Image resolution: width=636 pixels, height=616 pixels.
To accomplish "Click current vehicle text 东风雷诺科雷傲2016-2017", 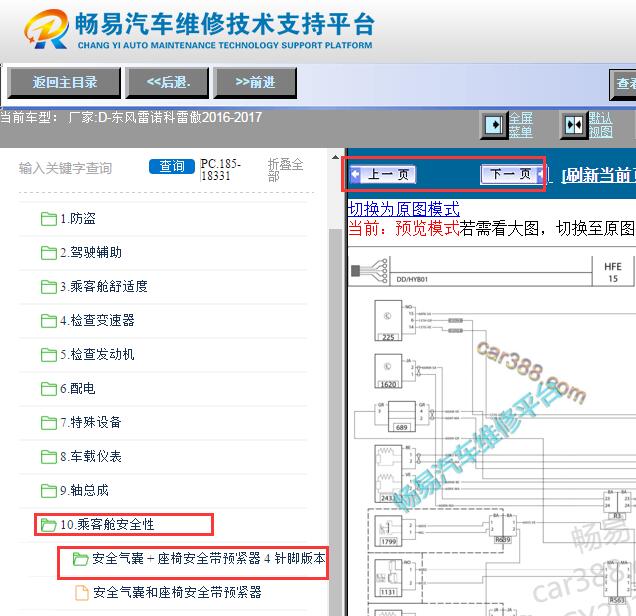I will tap(186, 118).
